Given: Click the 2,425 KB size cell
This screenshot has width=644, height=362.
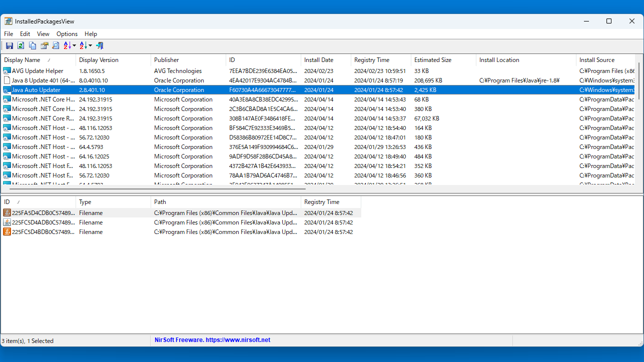Looking at the screenshot, I should 425,90.
